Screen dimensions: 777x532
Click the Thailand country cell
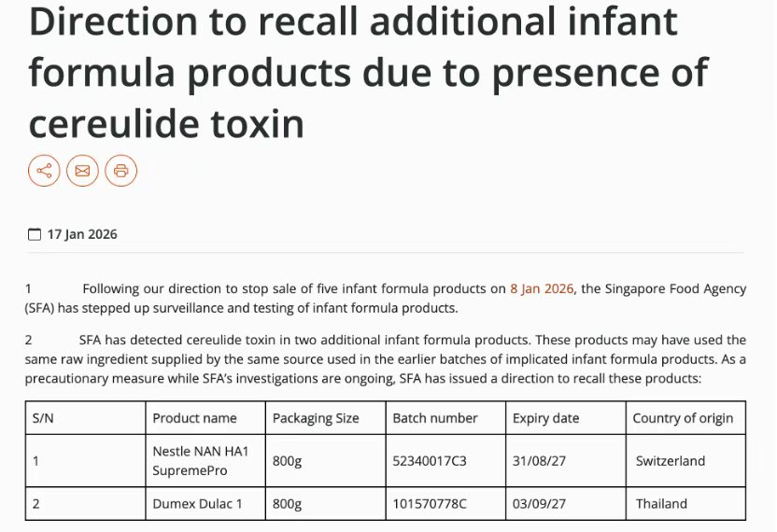pyautogui.click(x=661, y=504)
